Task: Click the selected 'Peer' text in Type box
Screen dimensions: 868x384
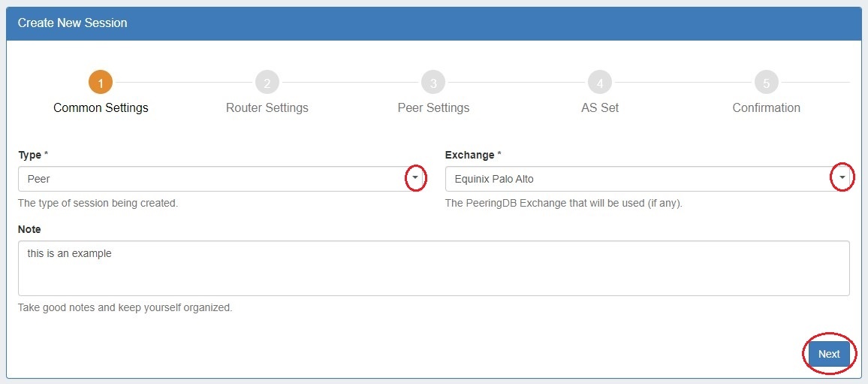Action: (39, 180)
